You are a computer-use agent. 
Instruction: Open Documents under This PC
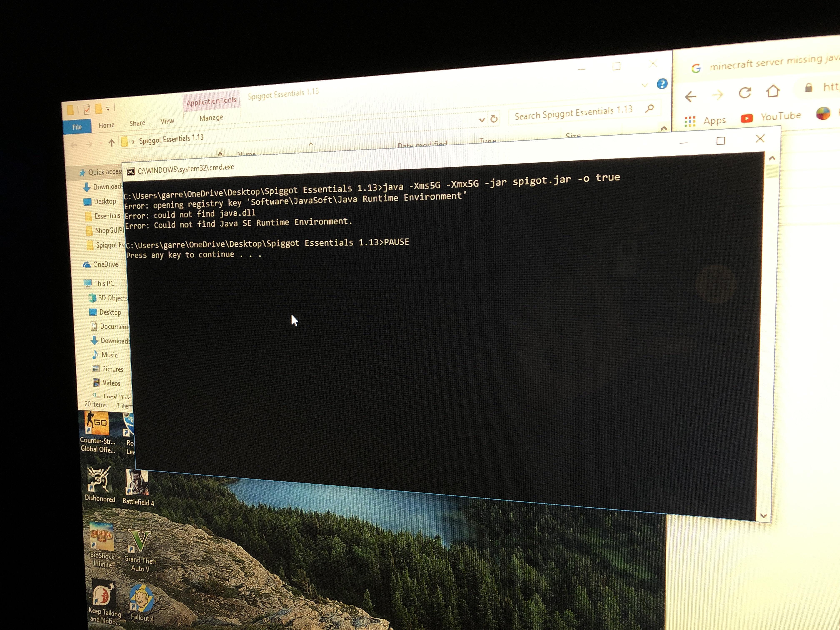pyautogui.click(x=110, y=327)
